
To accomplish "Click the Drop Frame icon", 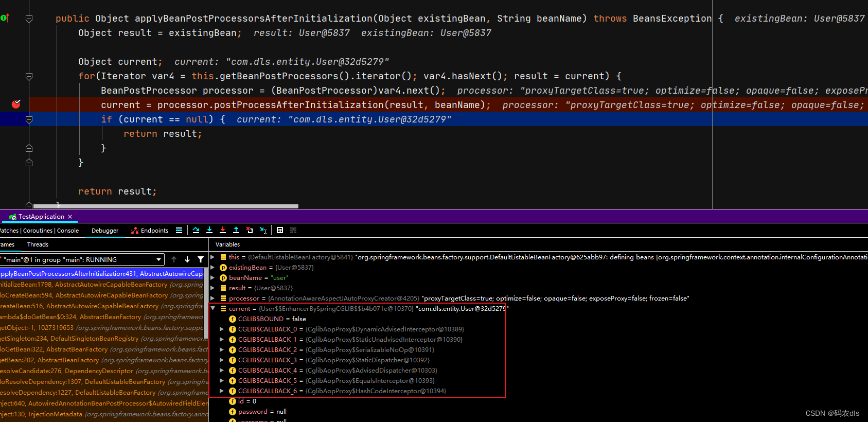I will (250, 230).
